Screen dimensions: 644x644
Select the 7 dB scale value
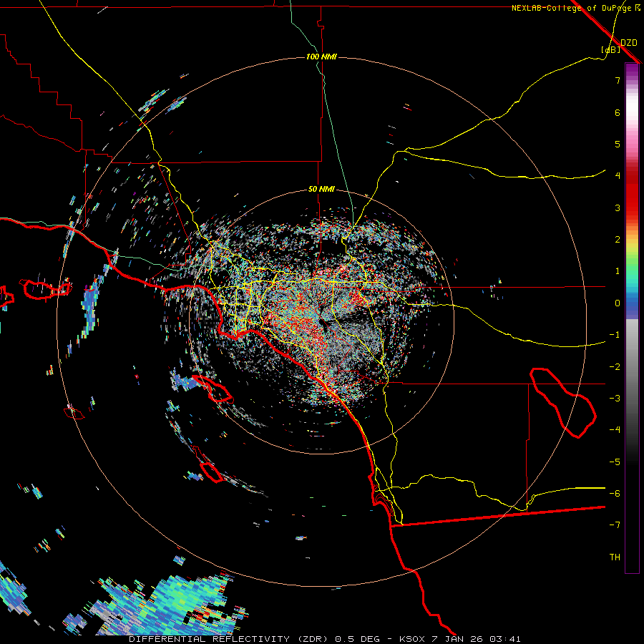point(618,80)
